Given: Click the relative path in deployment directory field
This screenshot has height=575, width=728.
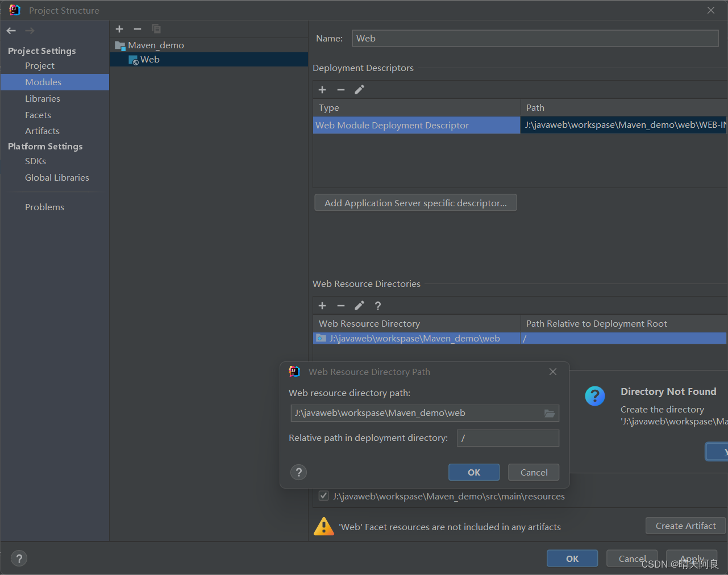Looking at the screenshot, I should (508, 438).
